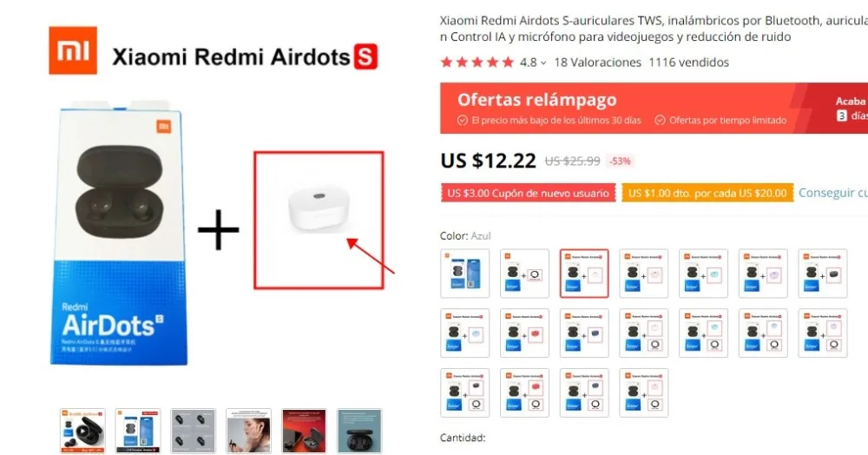Click the five-star rating icons

click(x=477, y=63)
